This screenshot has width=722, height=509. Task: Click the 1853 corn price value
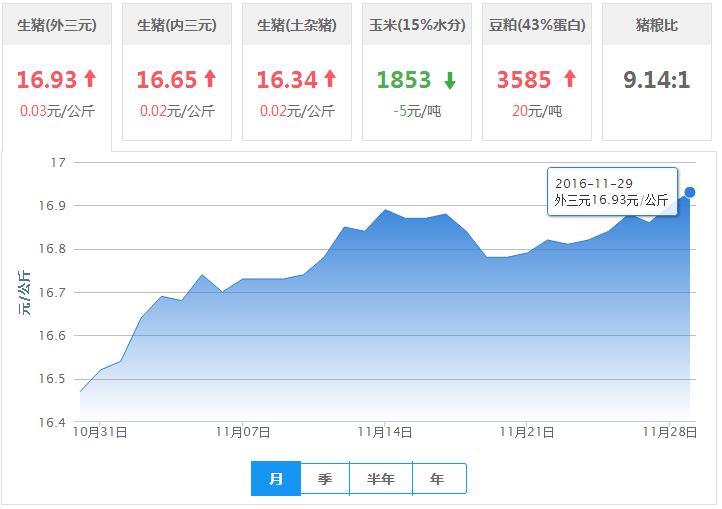coord(404,80)
